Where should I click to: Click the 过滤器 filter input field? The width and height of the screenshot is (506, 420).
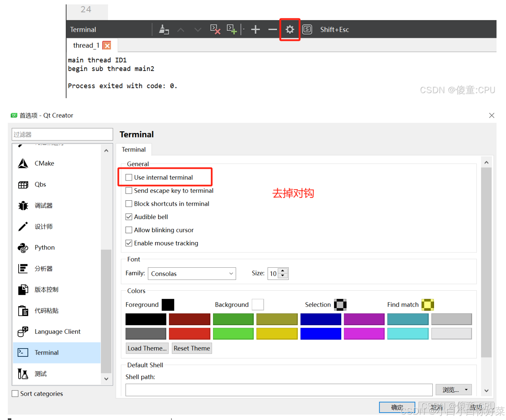click(62, 134)
